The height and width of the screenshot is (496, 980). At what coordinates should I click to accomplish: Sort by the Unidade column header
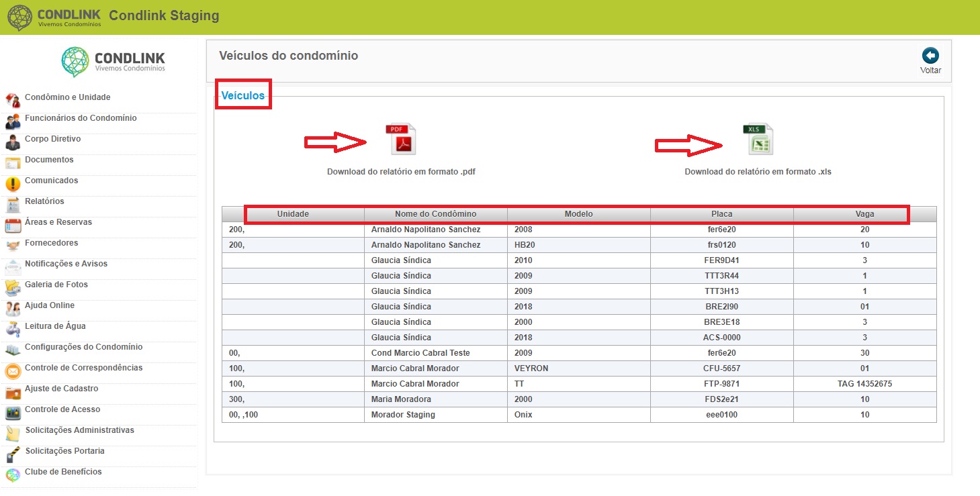[293, 214]
